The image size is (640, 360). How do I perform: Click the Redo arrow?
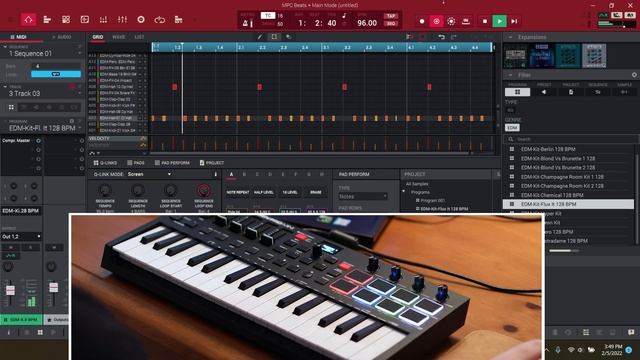(x=454, y=37)
